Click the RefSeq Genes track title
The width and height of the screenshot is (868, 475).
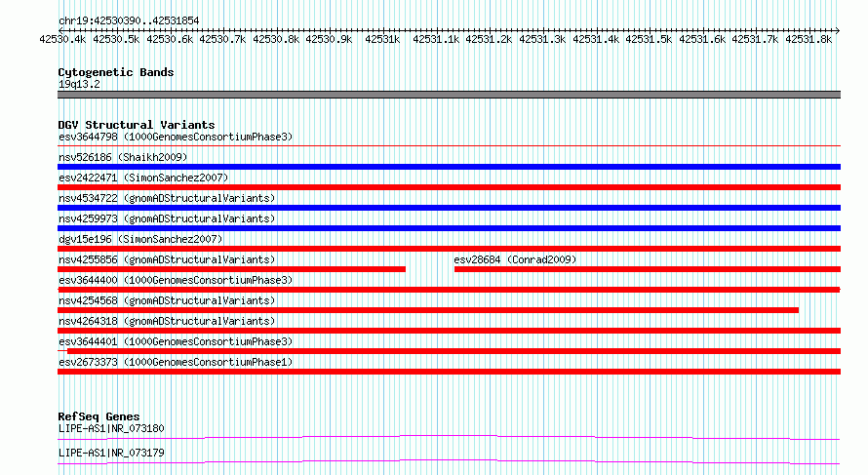pos(99,416)
